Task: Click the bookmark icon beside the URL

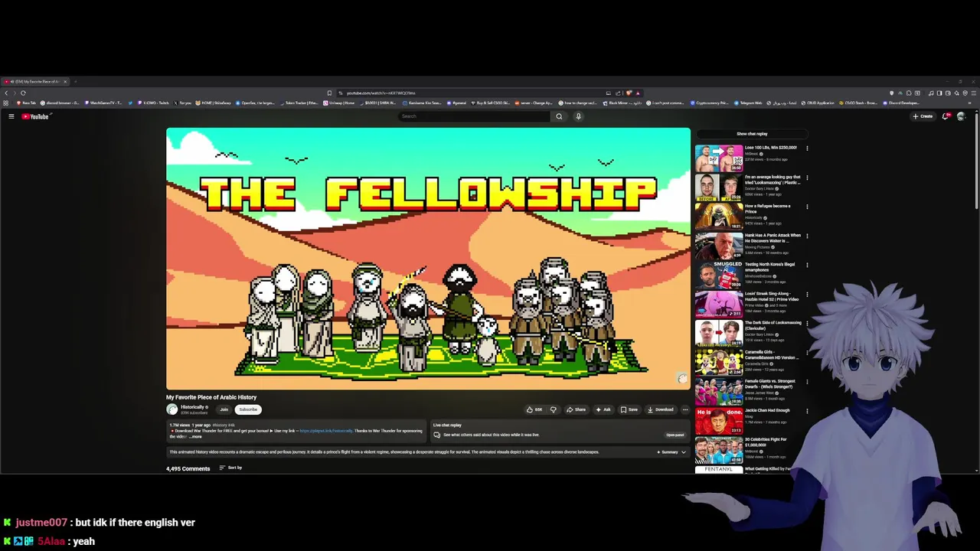Action: click(329, 93)
